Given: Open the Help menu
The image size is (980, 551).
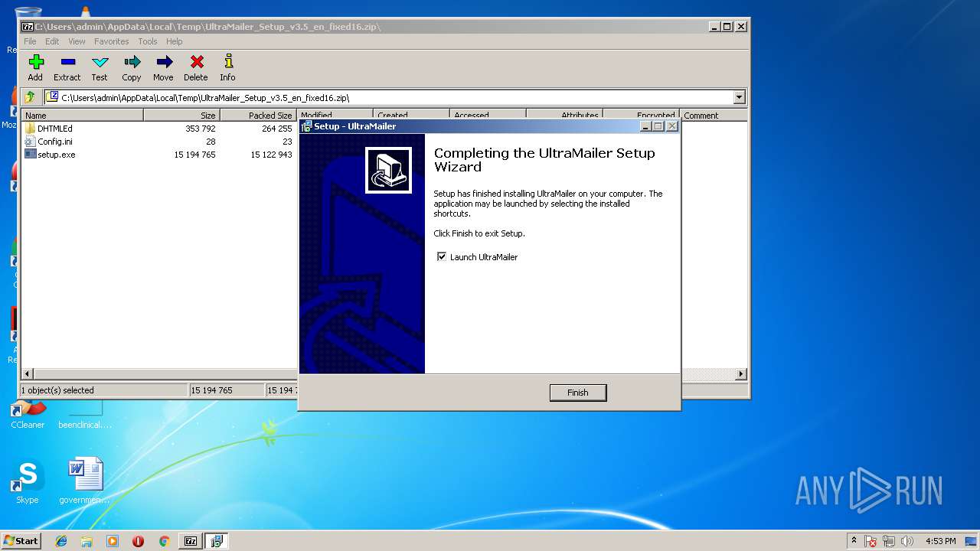Looking at the screenshot, I should pyautogui.click(x=175, y=41).
